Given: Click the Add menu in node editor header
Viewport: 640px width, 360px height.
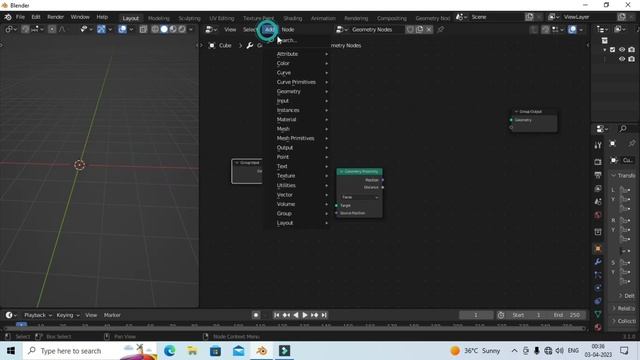Looking at the screenshot, I should point(269,29).
